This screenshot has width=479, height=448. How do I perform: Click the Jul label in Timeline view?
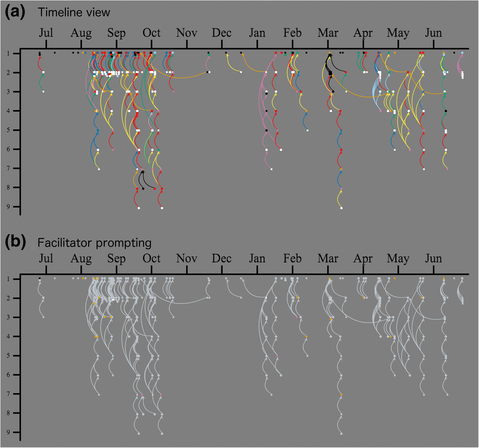46,33
